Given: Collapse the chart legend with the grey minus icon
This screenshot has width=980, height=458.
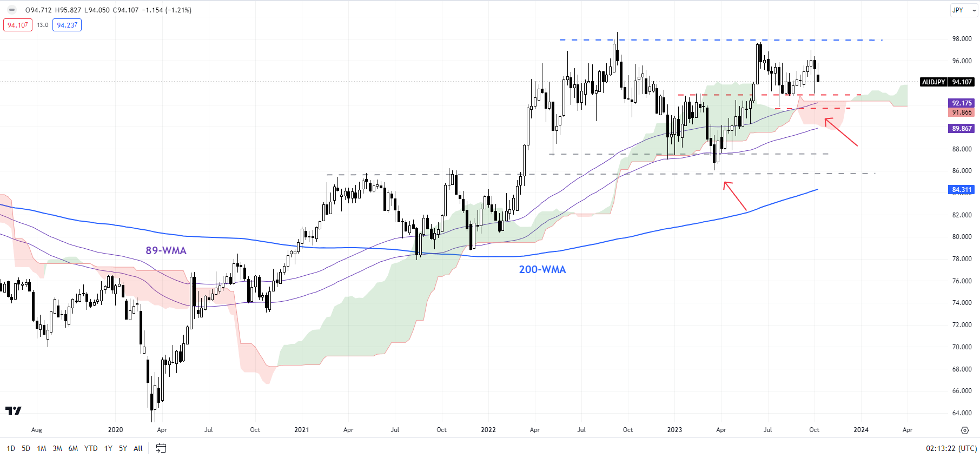Looking at the screenshot, I should (12, 10).
